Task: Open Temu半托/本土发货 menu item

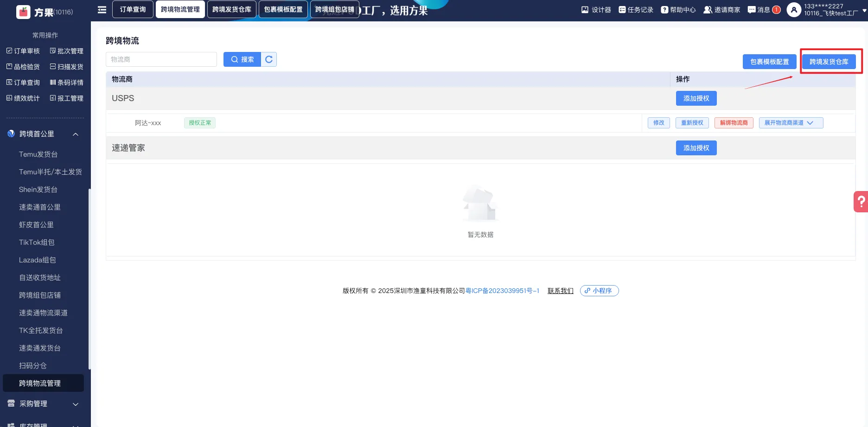Action: [x=51, y=172]
